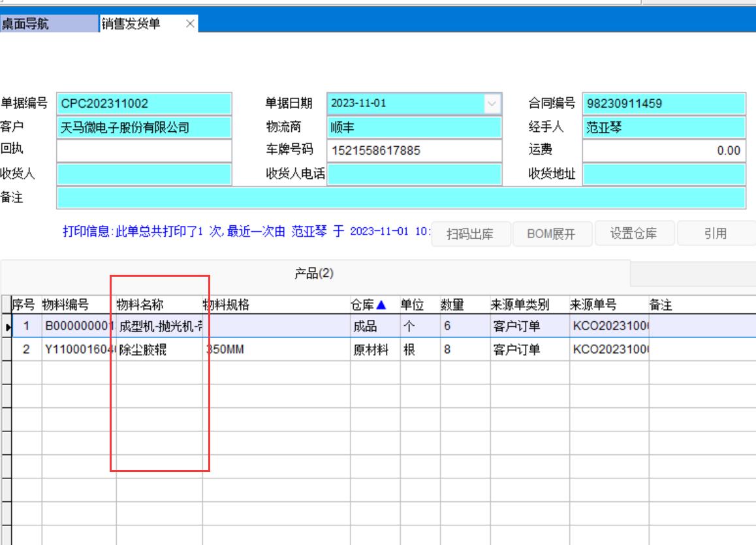This screenshot has height=545, width=756.
Task: Click the 扫码出库 button
Action: [x=469, y=234]
